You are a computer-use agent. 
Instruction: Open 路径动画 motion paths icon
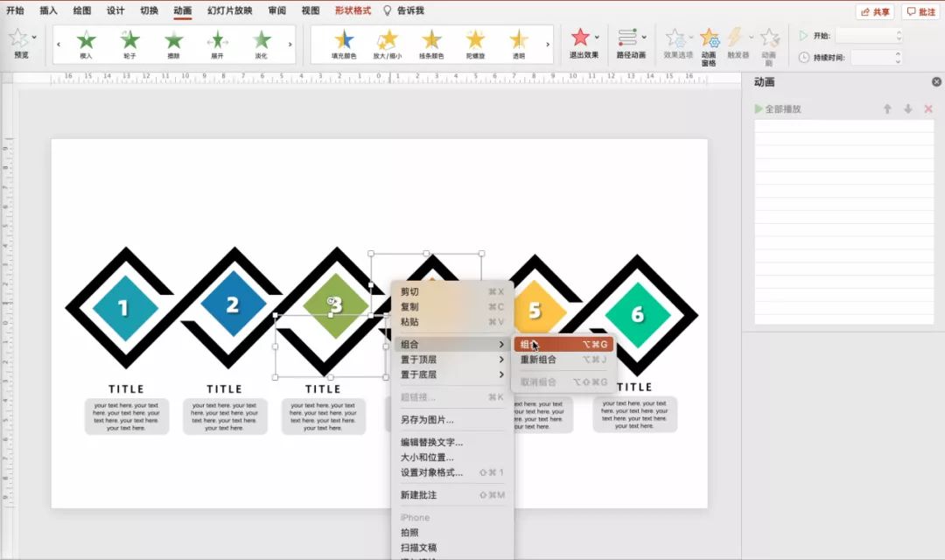click(627, 38)
